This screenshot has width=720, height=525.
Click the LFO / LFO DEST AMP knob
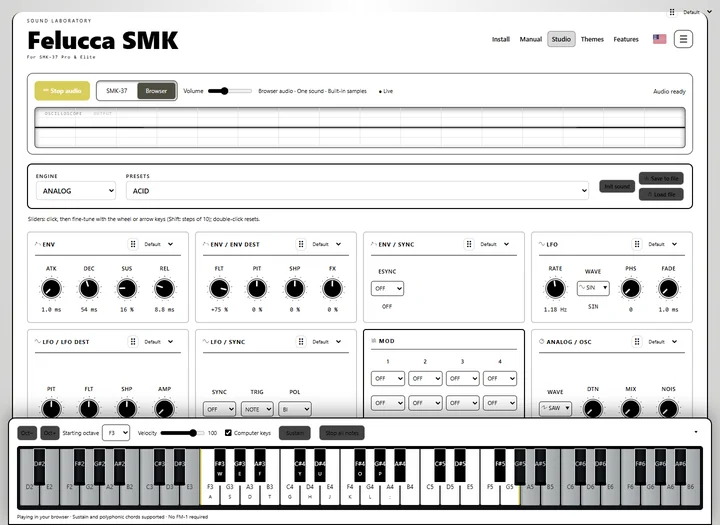coord(164,408)
